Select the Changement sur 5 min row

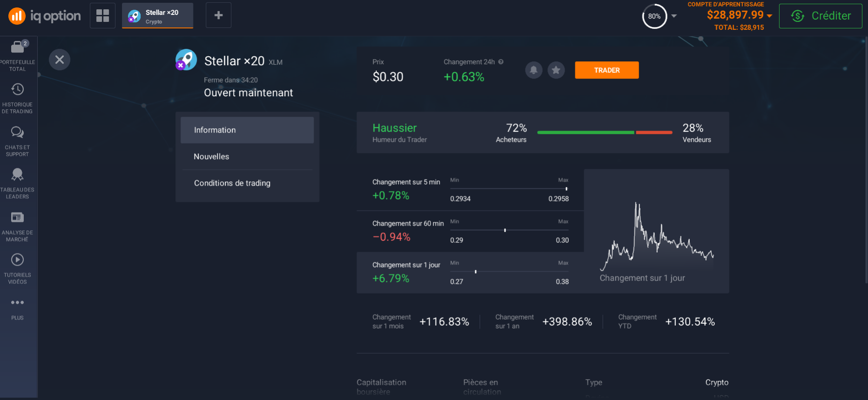pyautogui.click(x=470, y=190)
